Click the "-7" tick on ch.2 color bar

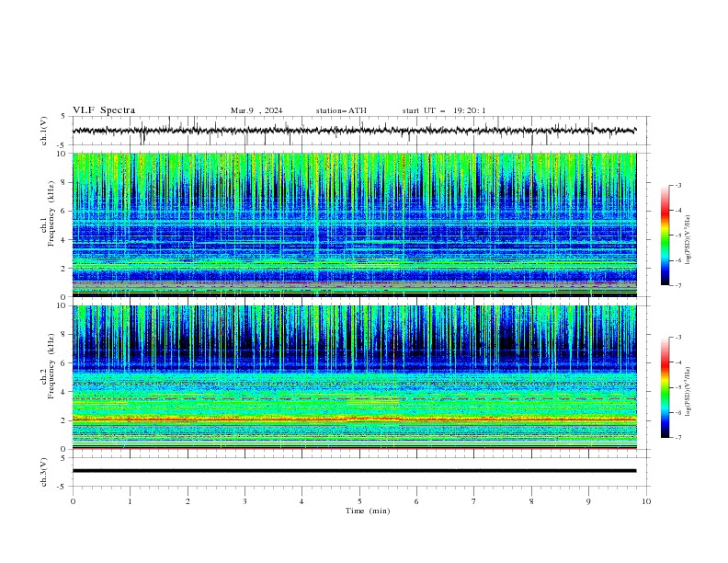tap(678, 438)
